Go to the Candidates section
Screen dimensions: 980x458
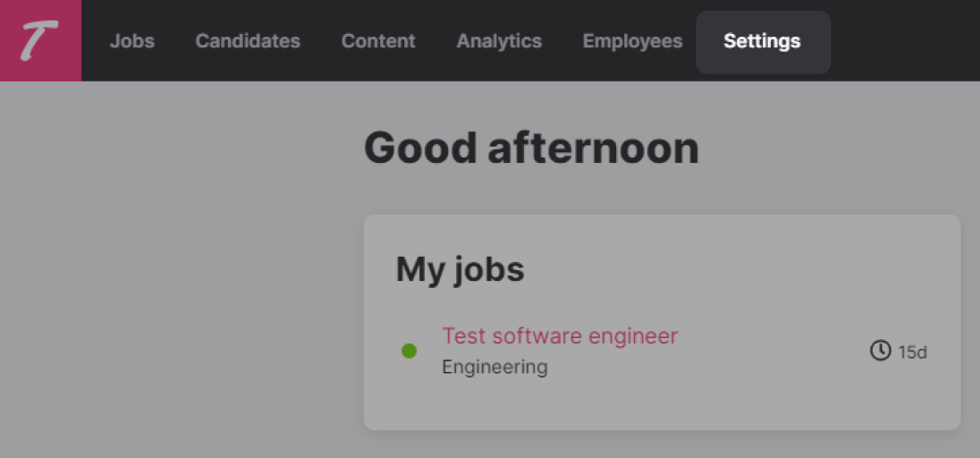pyautogui.click(x=248, y=41)
